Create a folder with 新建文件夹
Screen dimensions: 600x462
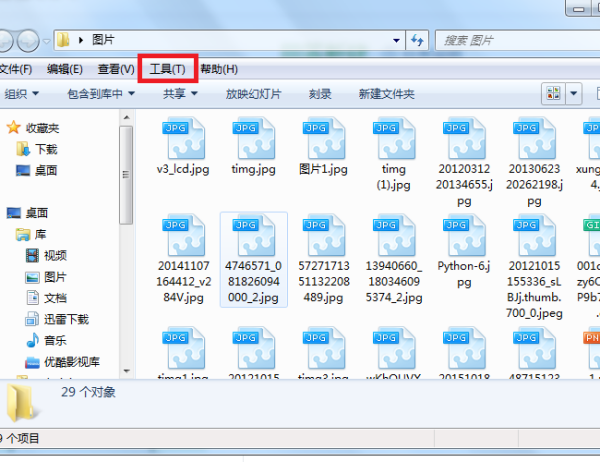click(386, 94)
